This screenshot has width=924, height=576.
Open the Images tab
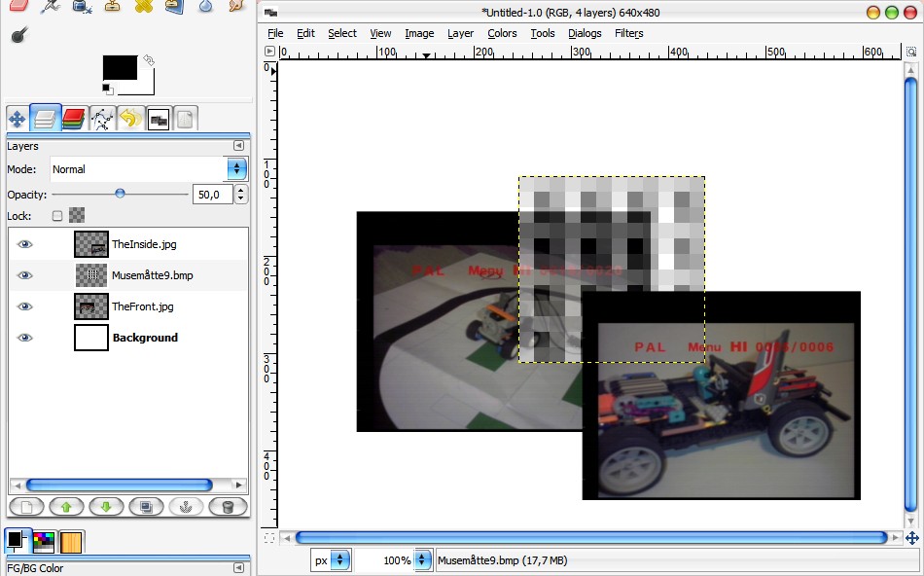159,119
